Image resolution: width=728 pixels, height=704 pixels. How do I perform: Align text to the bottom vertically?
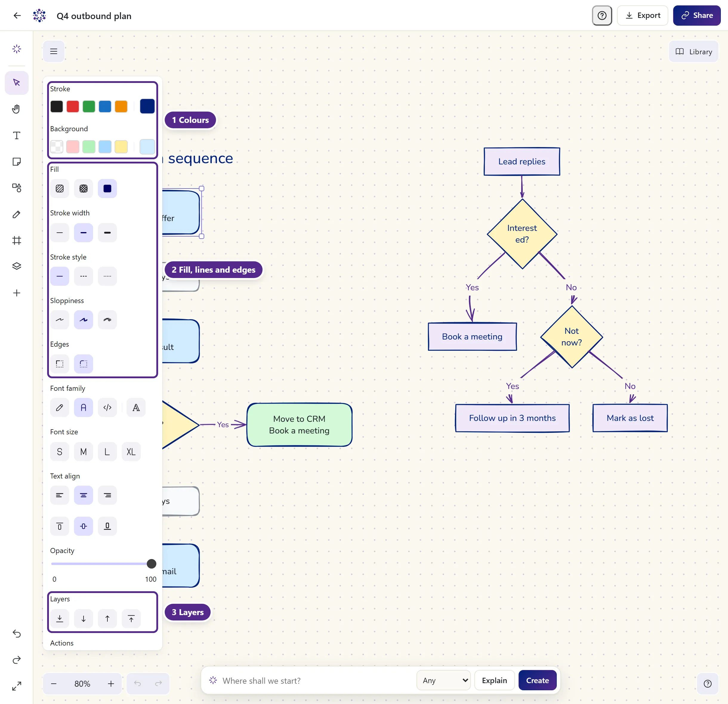(107, 526)
